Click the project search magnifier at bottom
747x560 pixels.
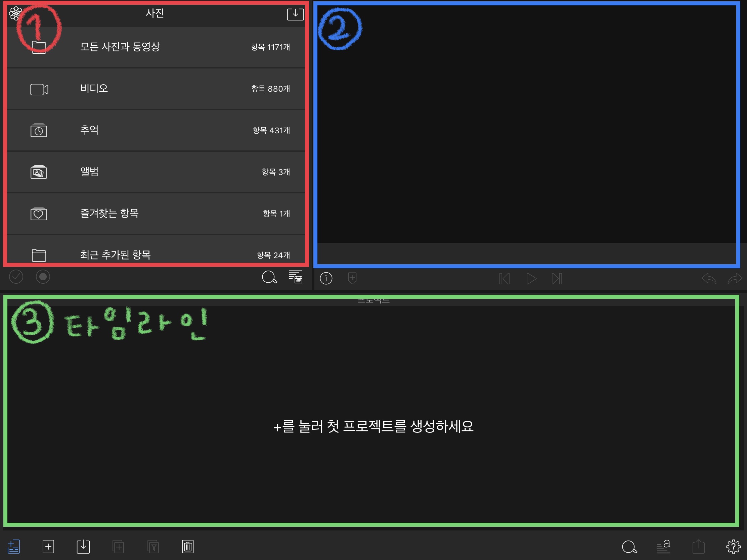click(629, 547)
